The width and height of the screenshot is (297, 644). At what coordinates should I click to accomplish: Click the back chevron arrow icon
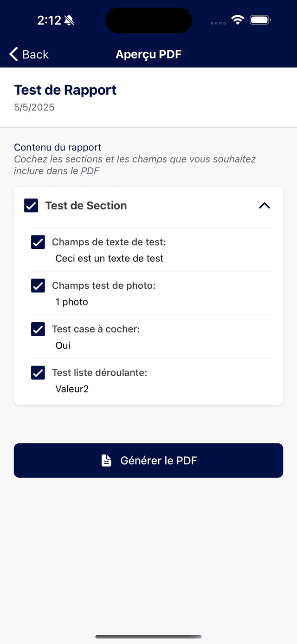(13, 54)
